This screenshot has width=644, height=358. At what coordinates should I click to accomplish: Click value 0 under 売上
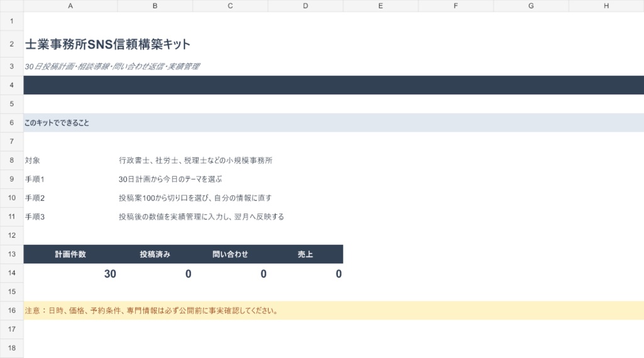(338, 273)
